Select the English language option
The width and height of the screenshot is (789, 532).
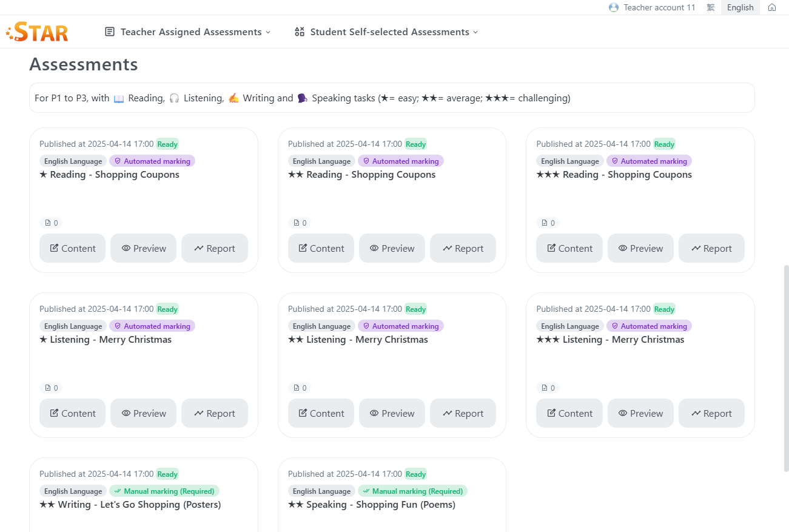(740, 7)
